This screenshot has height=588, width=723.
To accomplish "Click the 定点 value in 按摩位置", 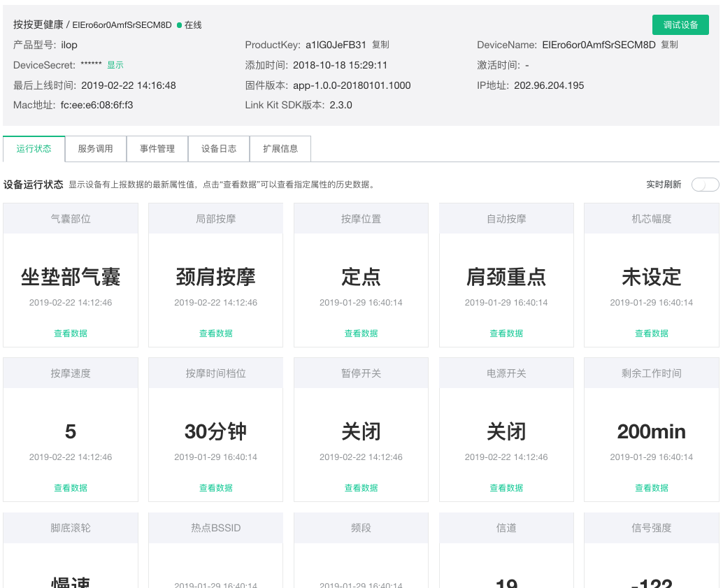I will point(361,277).
